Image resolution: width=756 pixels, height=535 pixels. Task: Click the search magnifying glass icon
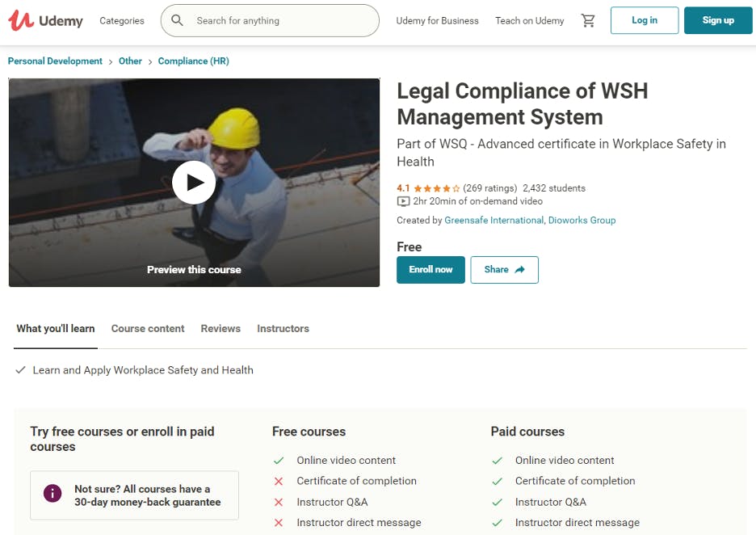[177, 20]
